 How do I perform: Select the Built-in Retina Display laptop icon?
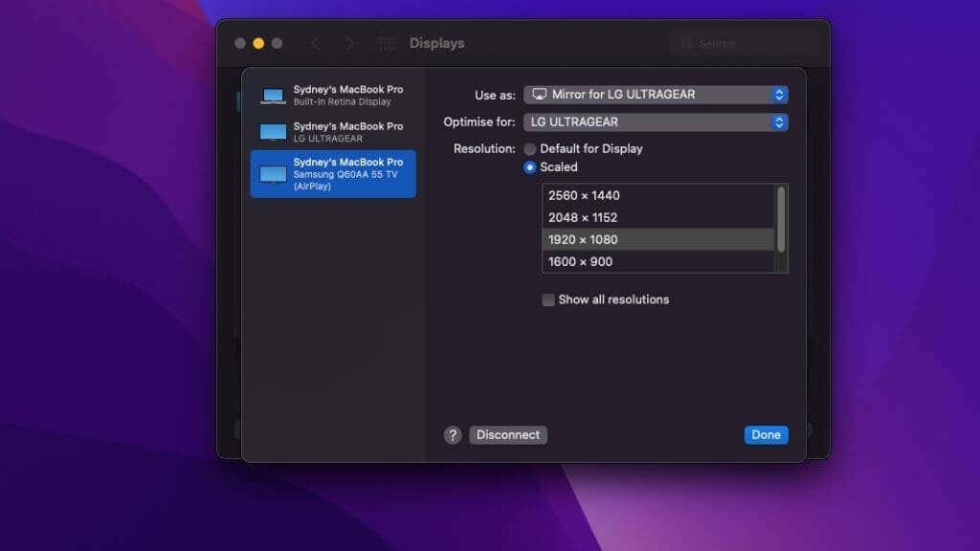tap(273, 96)
